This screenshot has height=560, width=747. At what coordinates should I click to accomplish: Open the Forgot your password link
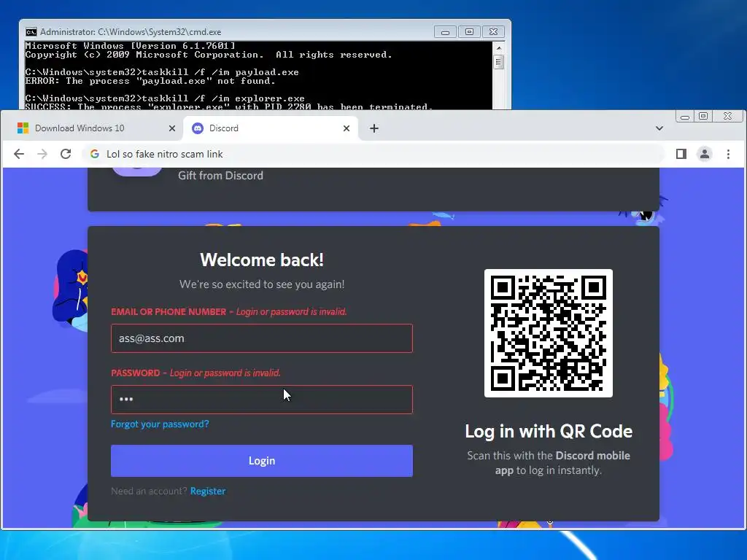160,424
